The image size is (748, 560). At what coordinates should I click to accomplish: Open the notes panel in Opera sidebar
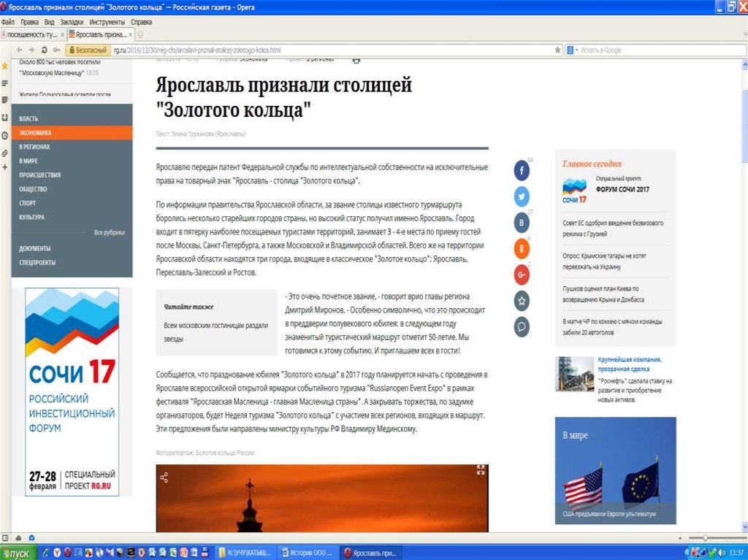5,100
